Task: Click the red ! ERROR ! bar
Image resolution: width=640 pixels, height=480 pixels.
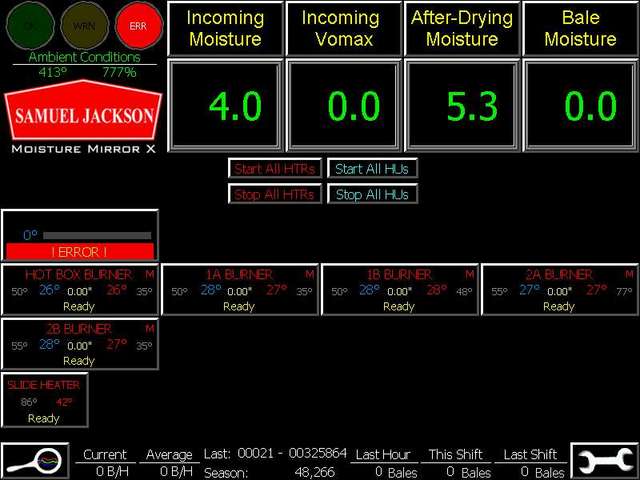Action: click(x=80, y=251)
